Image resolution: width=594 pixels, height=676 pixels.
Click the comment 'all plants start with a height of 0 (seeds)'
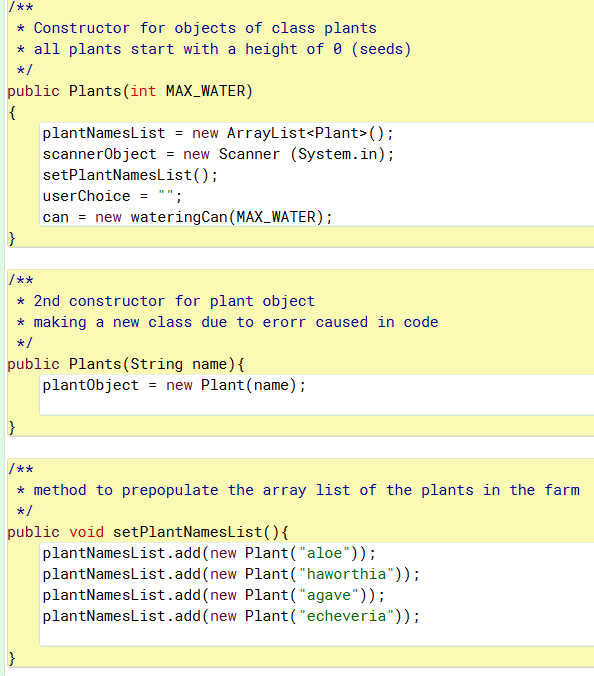tap(222, 49)
